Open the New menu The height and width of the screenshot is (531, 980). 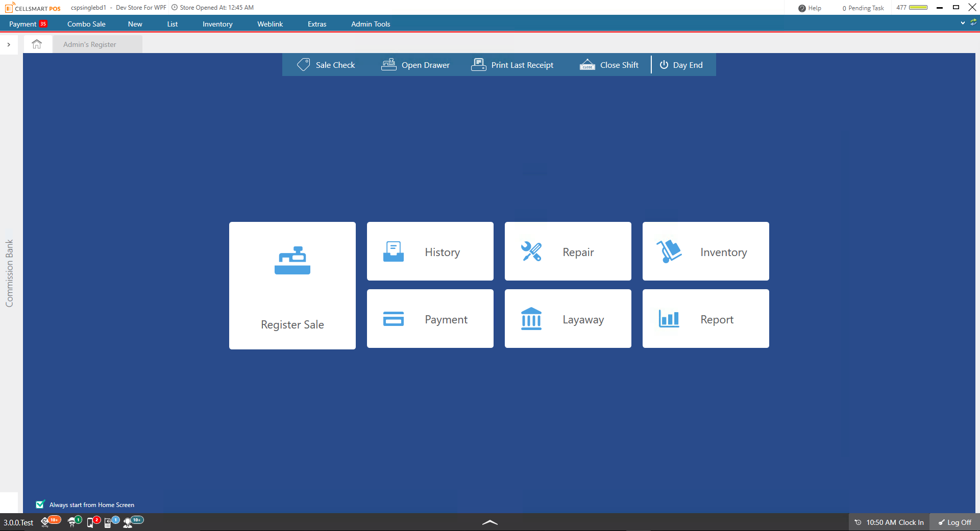click(x=135, y=24)
